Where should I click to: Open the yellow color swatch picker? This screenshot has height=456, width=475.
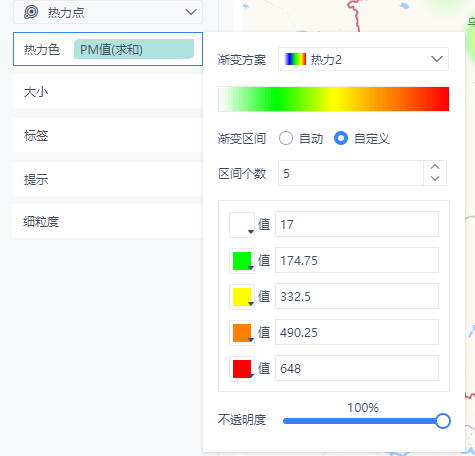242,297
